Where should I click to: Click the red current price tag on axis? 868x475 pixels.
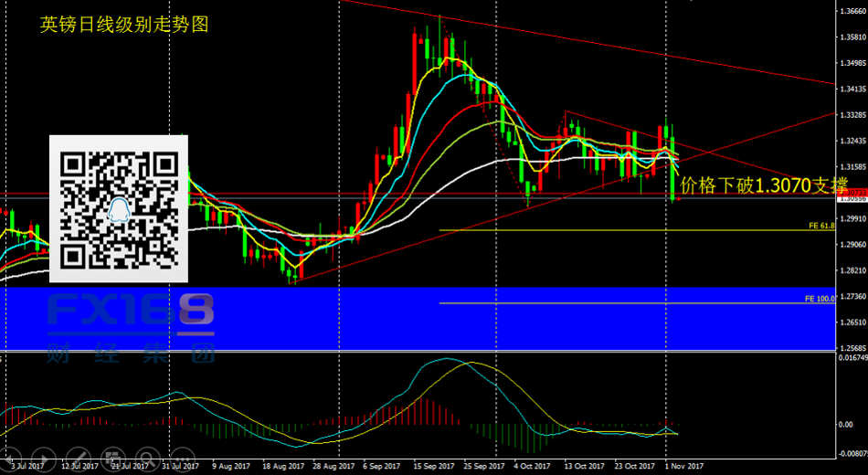tap(852, 194)
